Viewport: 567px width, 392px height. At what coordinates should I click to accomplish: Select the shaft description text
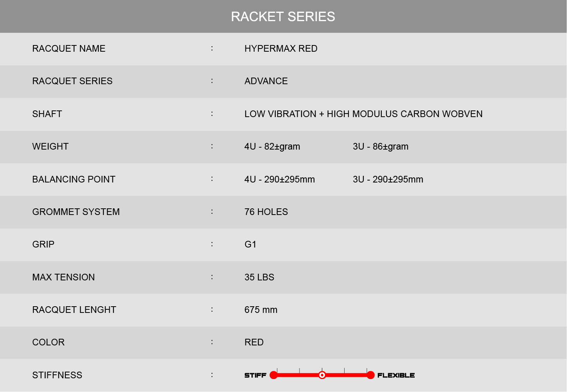363,114
